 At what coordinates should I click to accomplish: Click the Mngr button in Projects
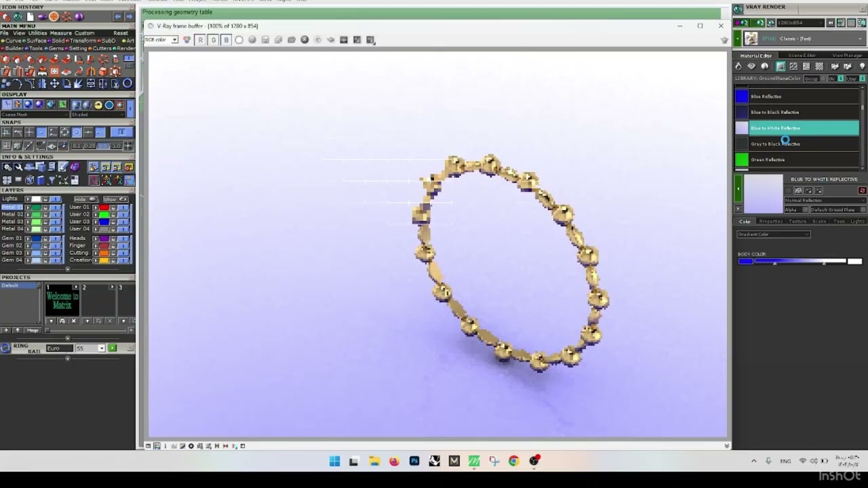click(x=33, y=330)
